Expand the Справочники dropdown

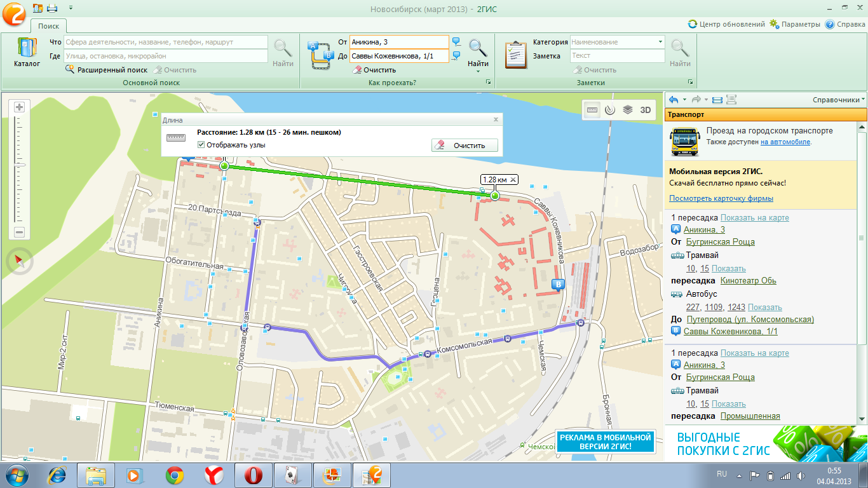839,100
